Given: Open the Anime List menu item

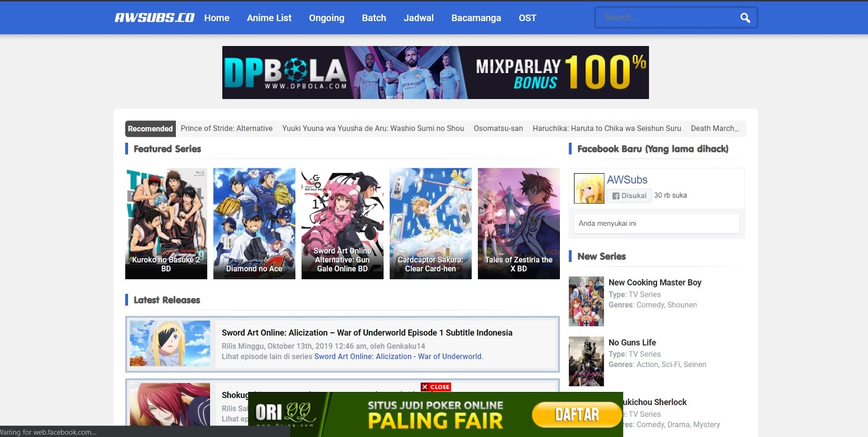Looking at the screenshot, I should pyautogui.click(x=269, y=18).
